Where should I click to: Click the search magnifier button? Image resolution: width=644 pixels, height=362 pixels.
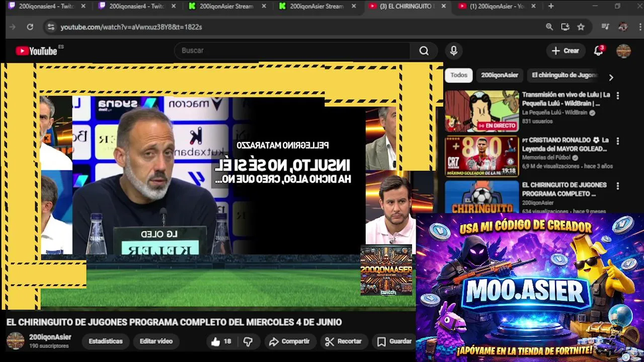point(424,50)
